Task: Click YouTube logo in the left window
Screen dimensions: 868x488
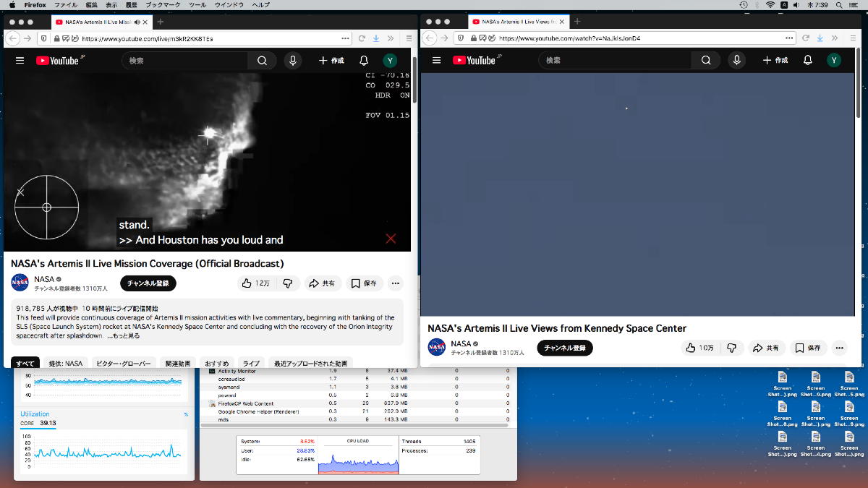Action: click(58, 61)
